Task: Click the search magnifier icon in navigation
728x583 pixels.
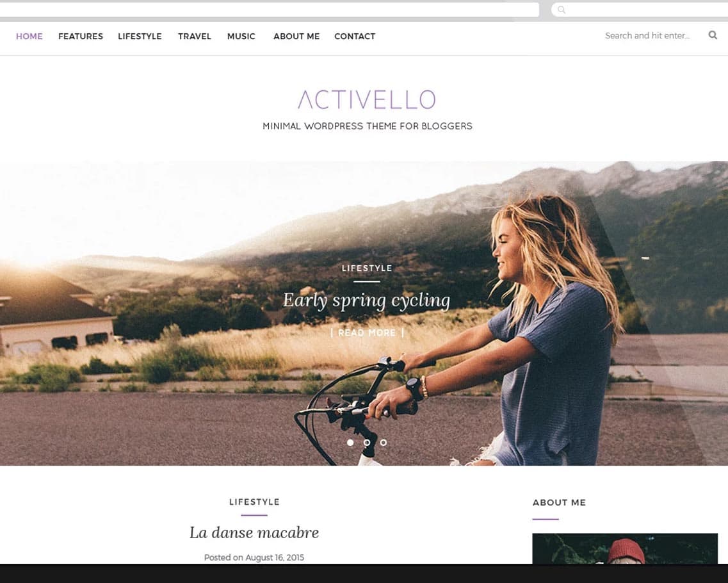Action: (x=712, y=35)
